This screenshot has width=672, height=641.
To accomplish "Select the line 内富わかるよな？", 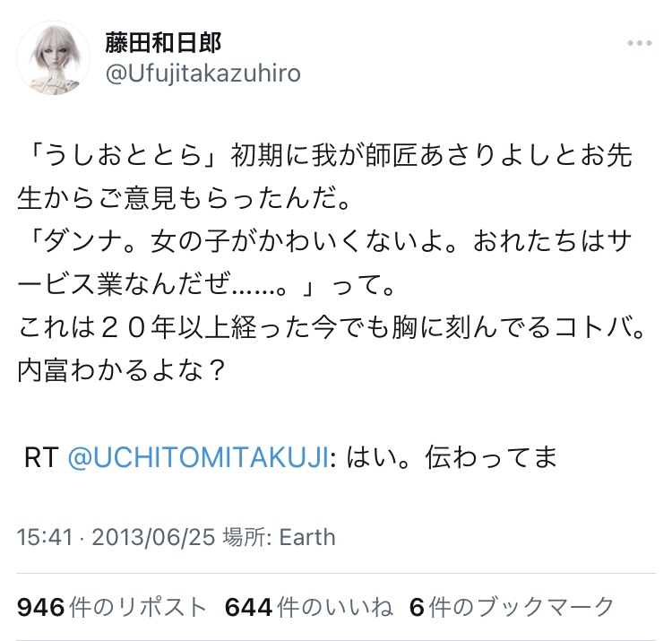I will point(121,370).
